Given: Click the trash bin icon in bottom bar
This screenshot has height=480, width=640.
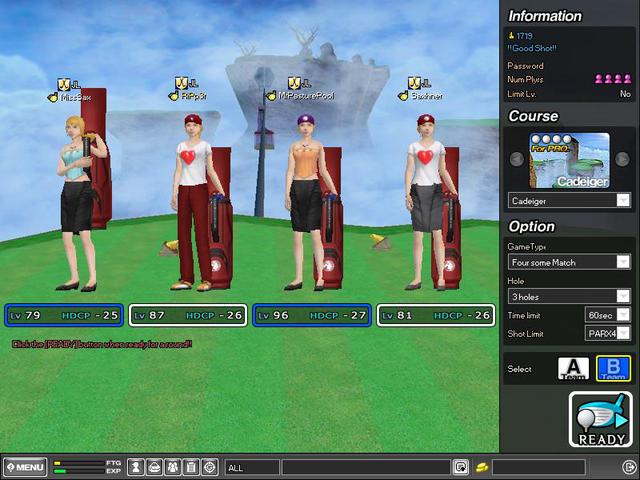Looking at the screenshot, I should click(x=190, y=467).
